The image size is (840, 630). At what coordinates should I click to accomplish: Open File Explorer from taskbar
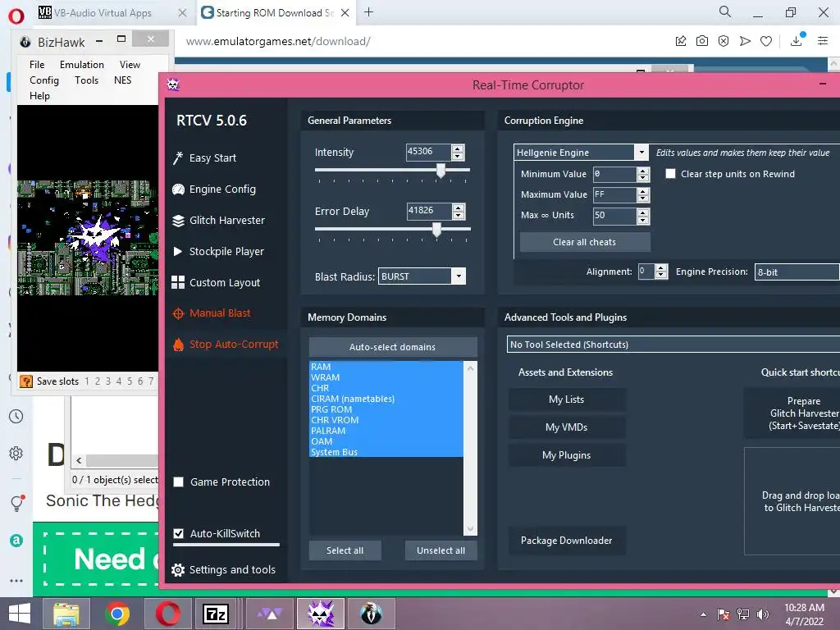pyautogui.click(x=66, y=614)
